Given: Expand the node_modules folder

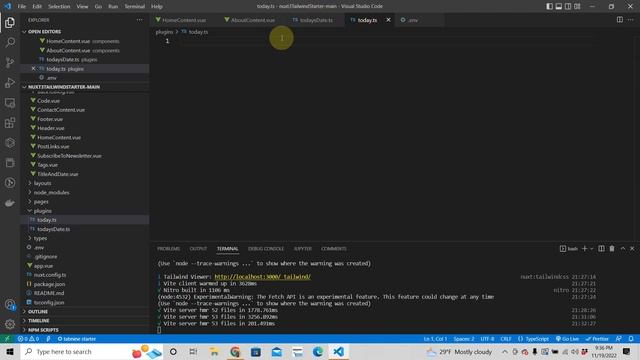Looking at the screenshot, I should 51,192.
